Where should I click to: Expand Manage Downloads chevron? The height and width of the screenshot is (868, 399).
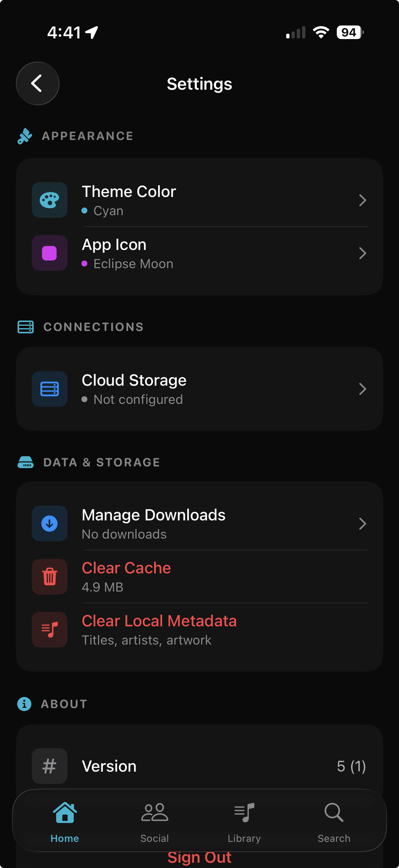362,523
